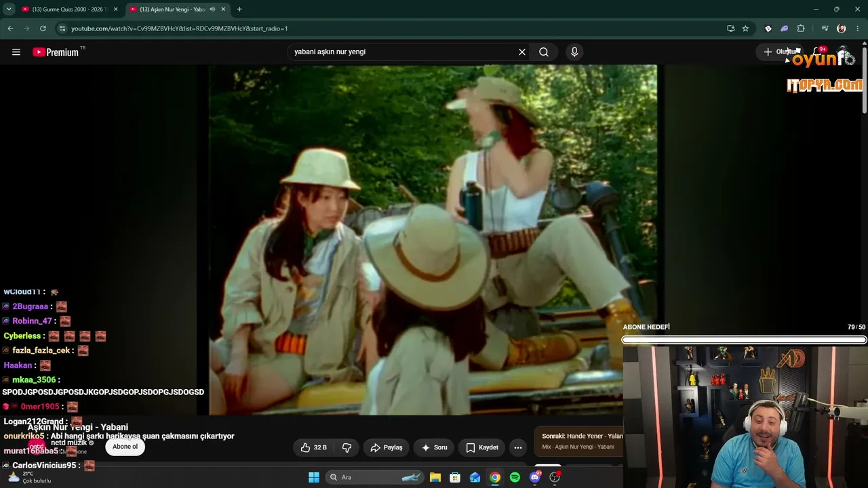868x488 pixels.
Task: Click the taskbar search box Ara
Action: coord(375,477)
